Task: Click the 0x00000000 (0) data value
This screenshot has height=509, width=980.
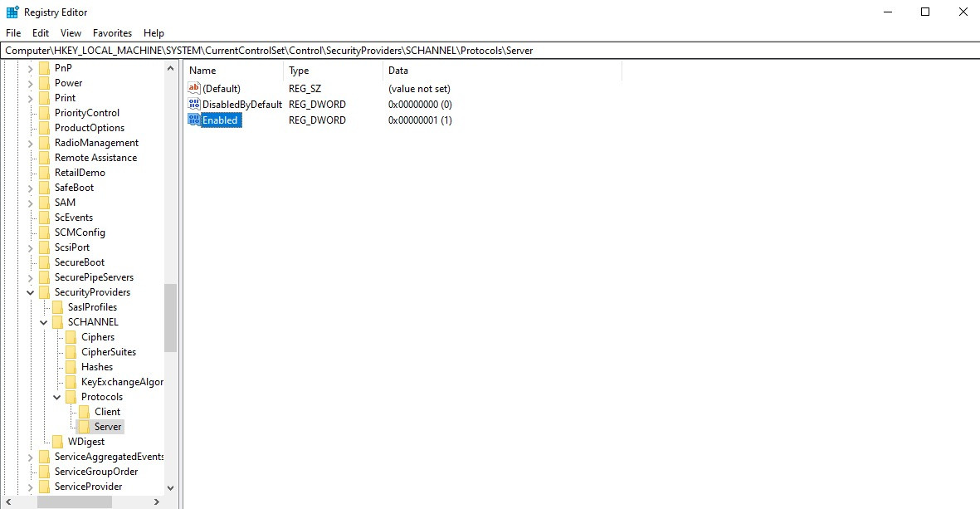Action: pyautogui.click(x=420, y=105)
